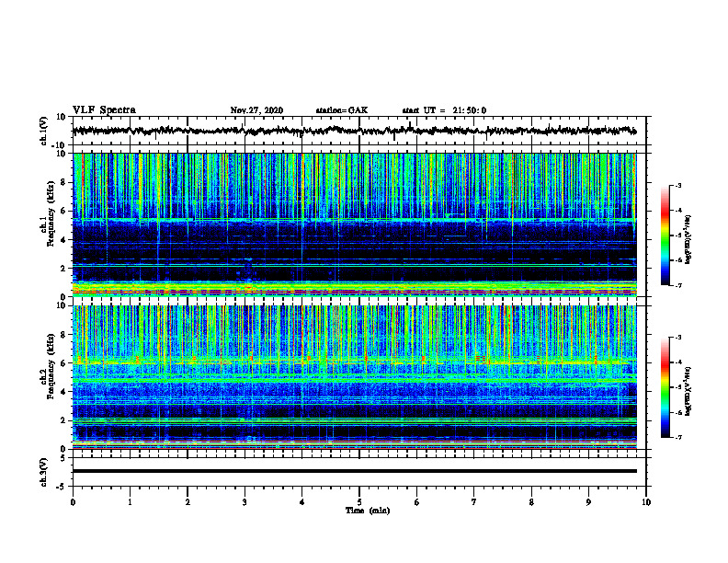Screen dimensions: 728x563
Task: Click the ch.2 'Frequency (kHz)' axis label
Action: 51,366
